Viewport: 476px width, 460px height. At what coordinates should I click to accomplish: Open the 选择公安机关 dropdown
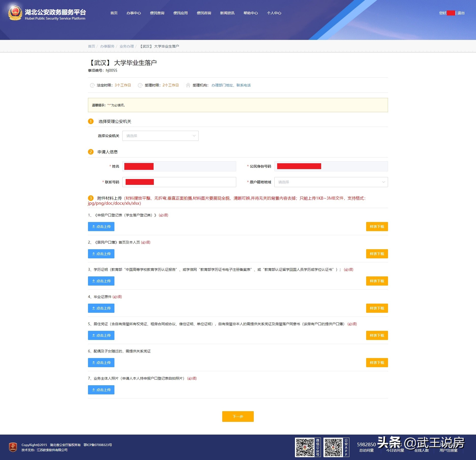(160, 136)
